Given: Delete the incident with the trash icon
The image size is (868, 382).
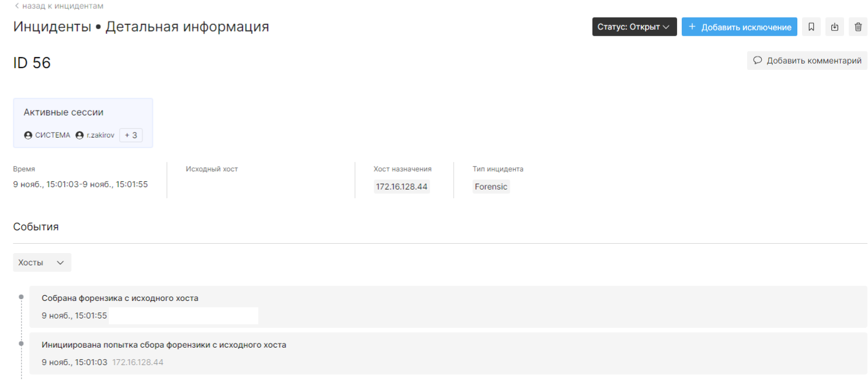Looking at the screenshot, I should (858, 27).
